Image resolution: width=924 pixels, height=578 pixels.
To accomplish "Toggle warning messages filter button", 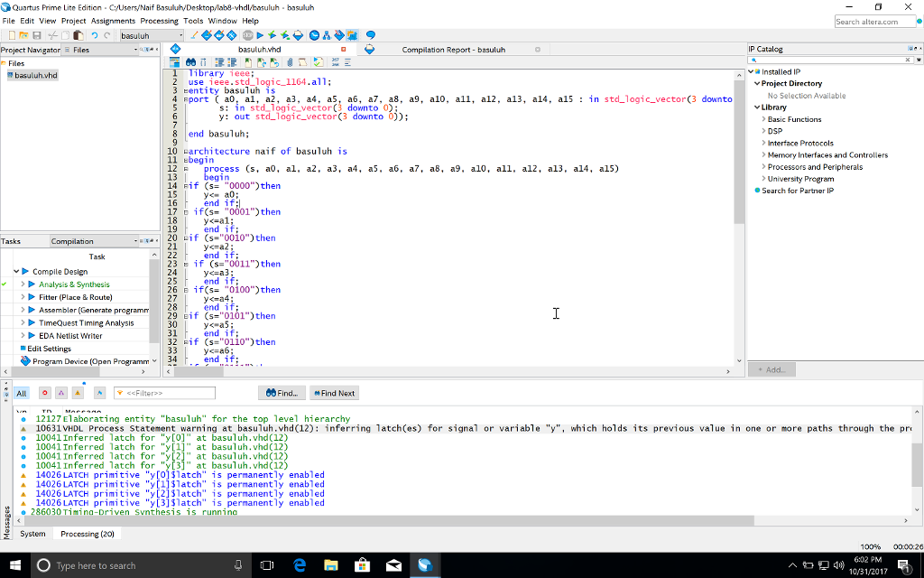I will [x=78, y=393].
